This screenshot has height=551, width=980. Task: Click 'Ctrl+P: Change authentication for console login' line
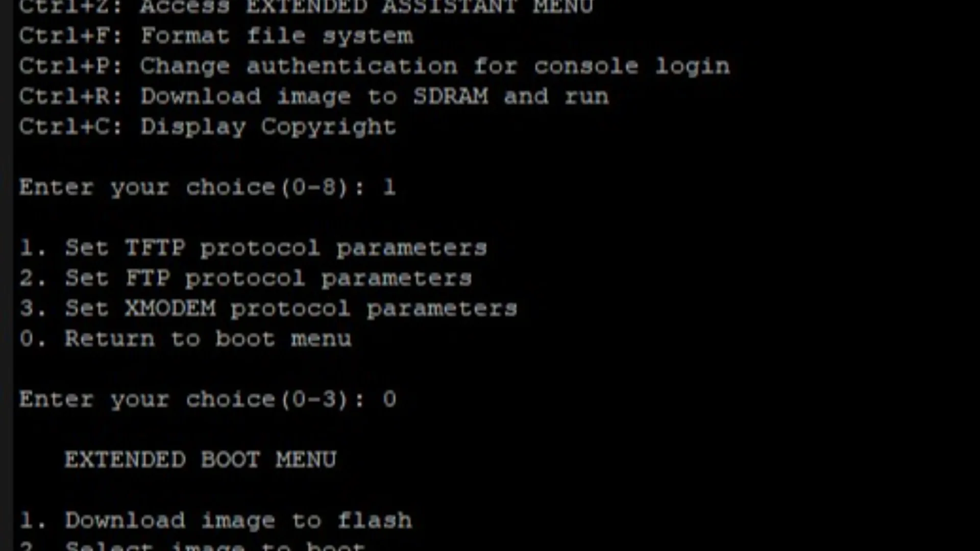[x=374, y=67]
